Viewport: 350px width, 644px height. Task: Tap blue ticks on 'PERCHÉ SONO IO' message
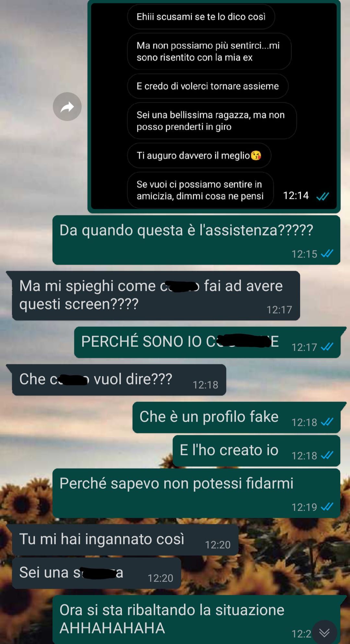(327, 347)
